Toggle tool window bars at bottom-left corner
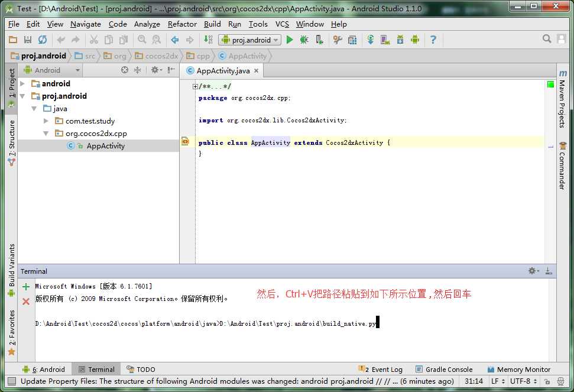The image size is (574, 392). coord(12,381)
